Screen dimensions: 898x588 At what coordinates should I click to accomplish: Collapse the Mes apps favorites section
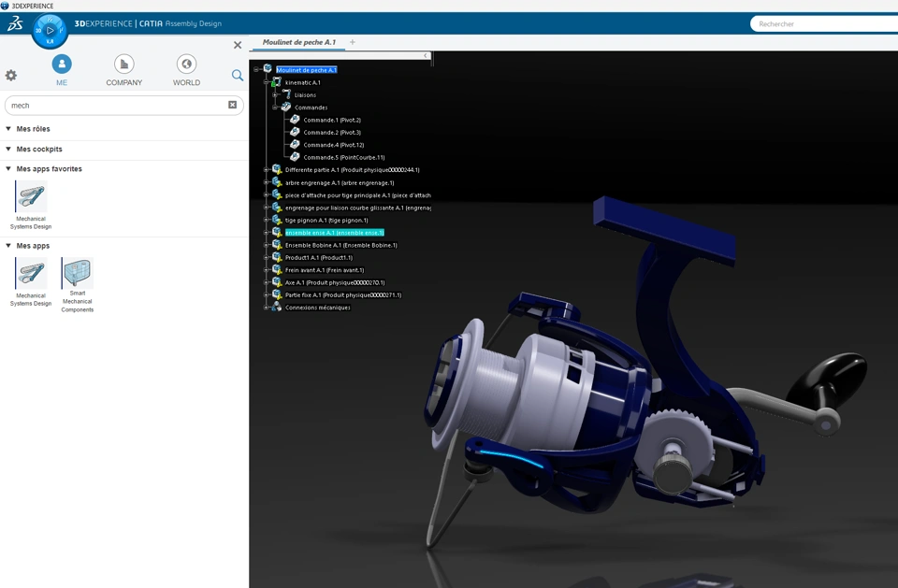[8, 169]
